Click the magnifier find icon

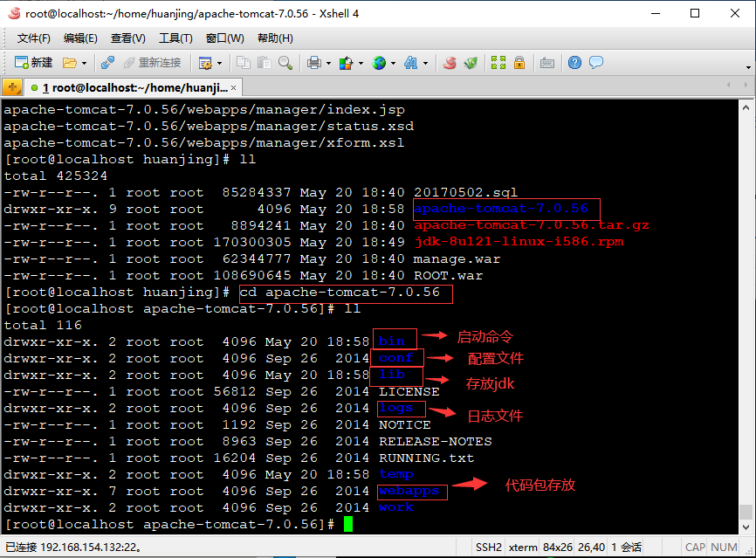tap(285, 63)
